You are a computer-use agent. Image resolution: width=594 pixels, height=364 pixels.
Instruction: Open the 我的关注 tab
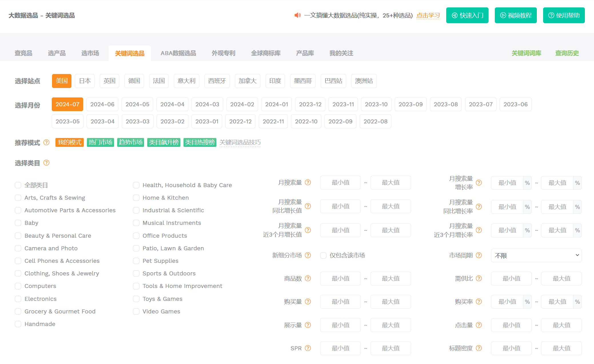click(341, 53)
